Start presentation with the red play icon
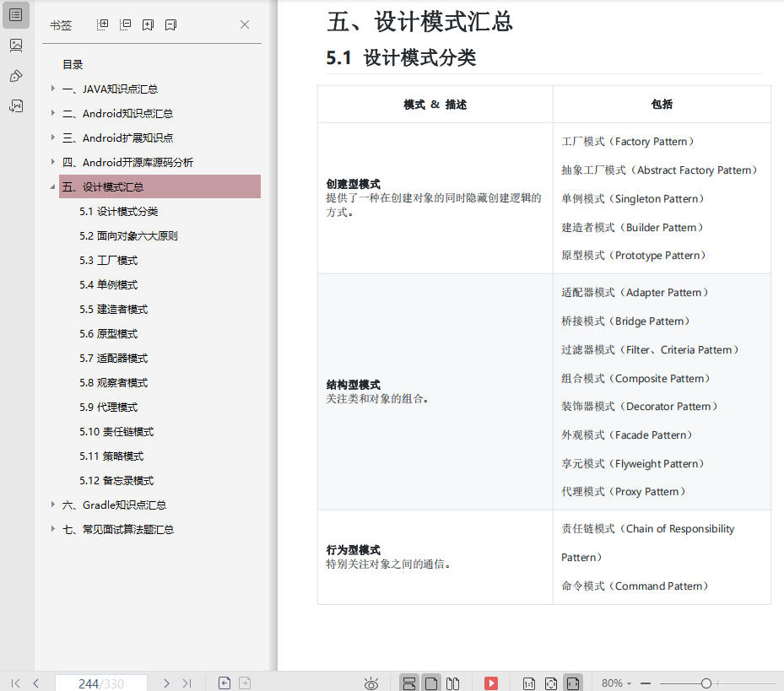This screenshot has height=691, width=784. (x=490, y=683)
